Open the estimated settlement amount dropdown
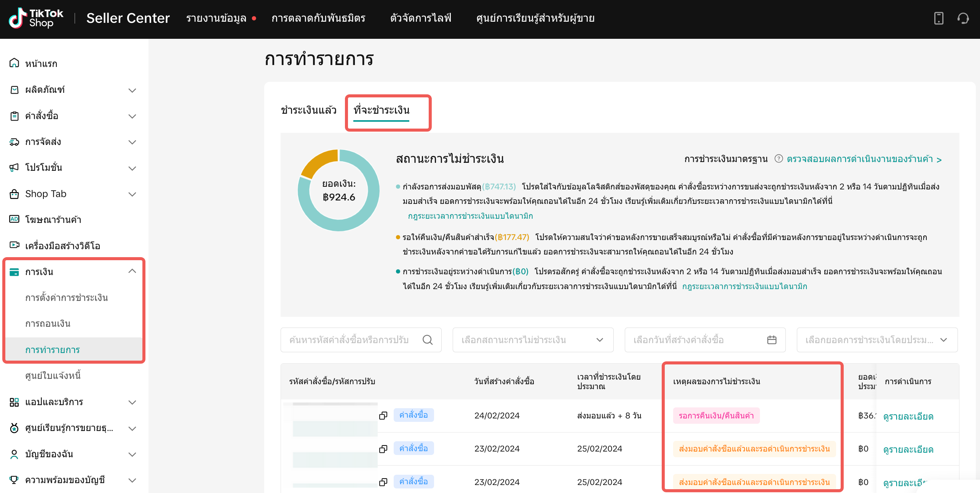This screenshot has width=980, height=493. (x=877, y=340)
